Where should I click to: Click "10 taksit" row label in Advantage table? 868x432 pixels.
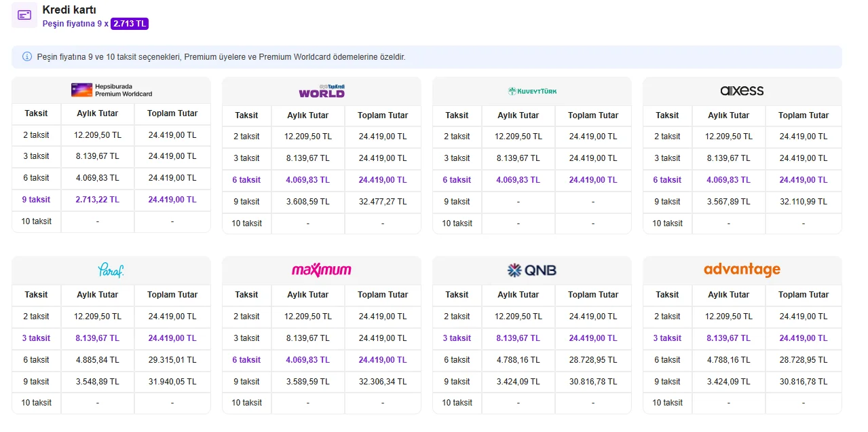667,403
